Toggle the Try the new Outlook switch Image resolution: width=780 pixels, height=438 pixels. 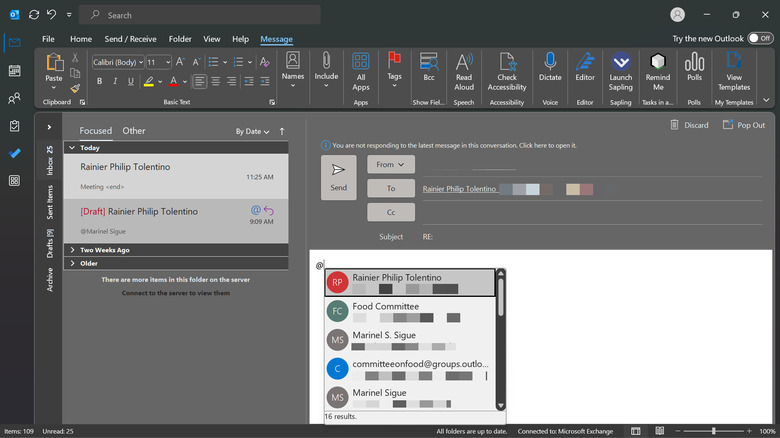[761, 38]
